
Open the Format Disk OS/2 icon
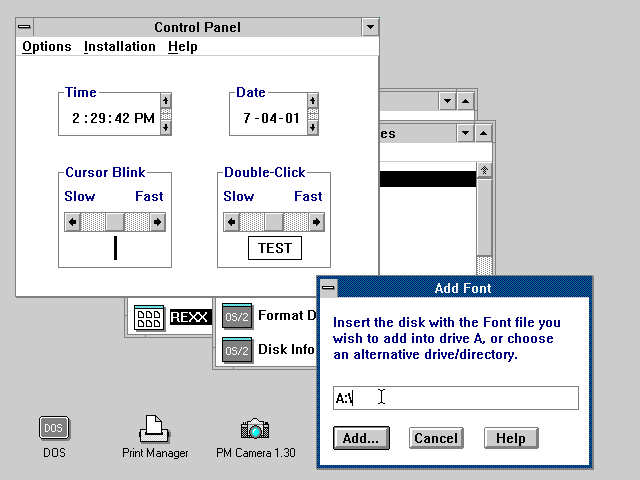[x=237, y=316]
